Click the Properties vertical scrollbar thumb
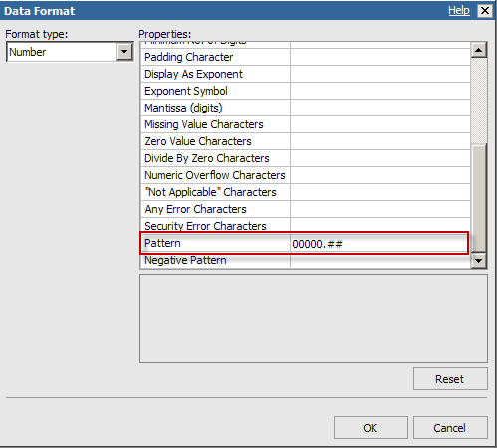The width and height of the screenshot is (497, 448). coord(479,198)
